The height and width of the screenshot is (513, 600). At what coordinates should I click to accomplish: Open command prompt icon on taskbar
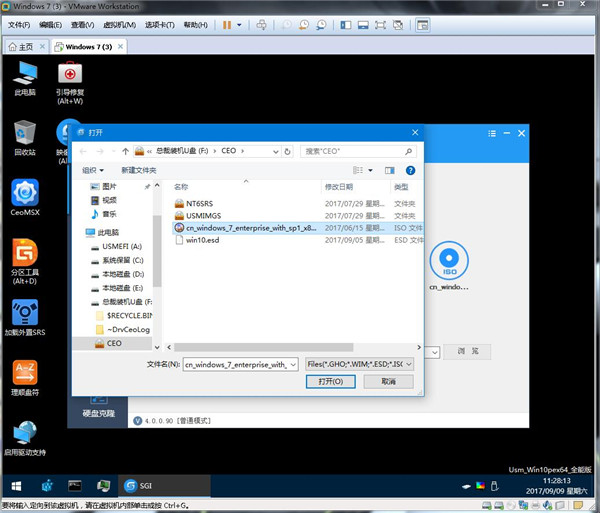pos(75,486)
